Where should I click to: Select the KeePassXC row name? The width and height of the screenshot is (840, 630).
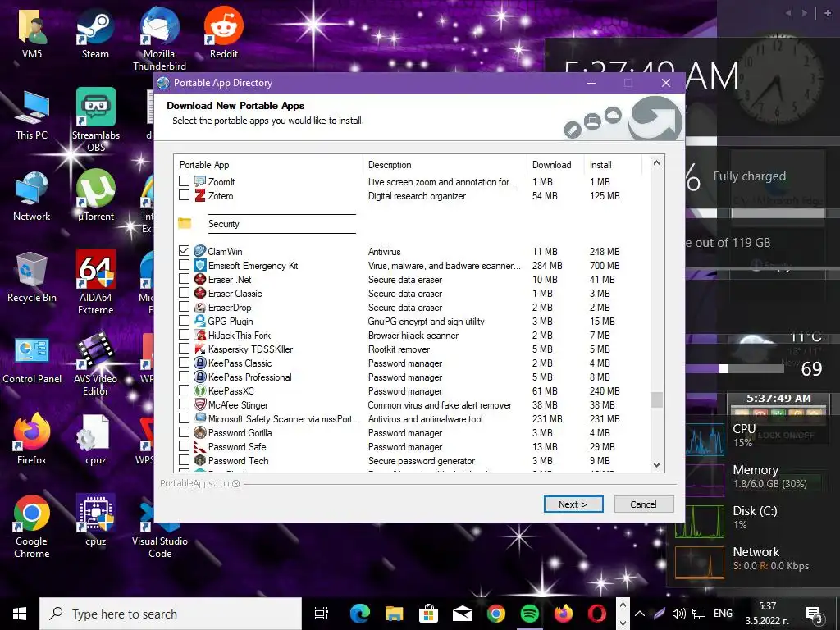pos(231,391)
